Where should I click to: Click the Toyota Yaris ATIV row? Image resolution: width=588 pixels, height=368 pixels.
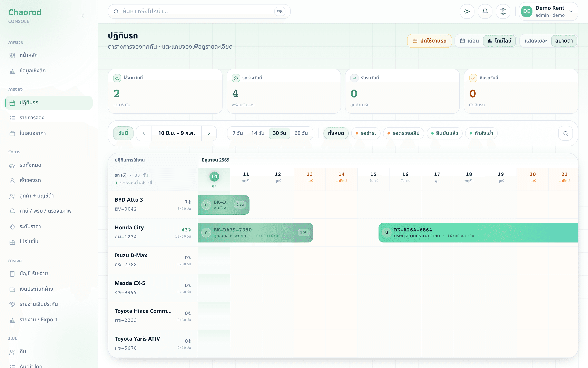click(x=153, y=344)
